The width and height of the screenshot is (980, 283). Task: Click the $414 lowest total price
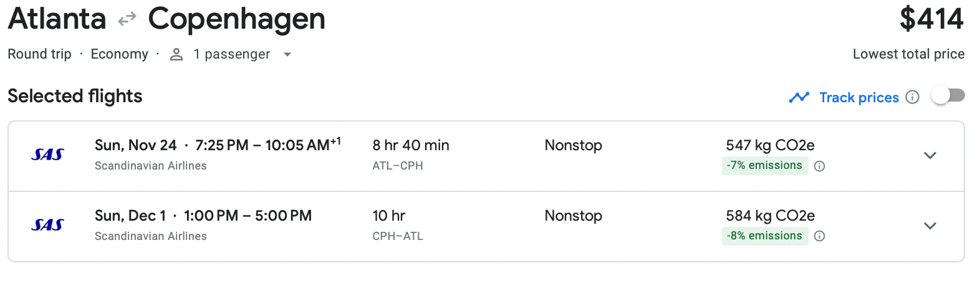(931, 19)
